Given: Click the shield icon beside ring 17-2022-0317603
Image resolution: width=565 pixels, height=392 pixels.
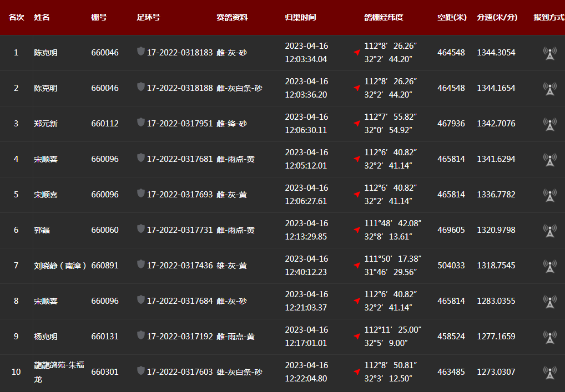Looking at the screenshot, I should tap(141, 371).
